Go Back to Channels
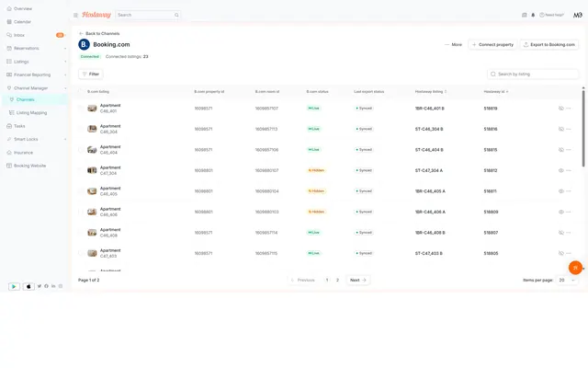The height and width of the screenshot is (368, 588). click(x=99, y=33)
